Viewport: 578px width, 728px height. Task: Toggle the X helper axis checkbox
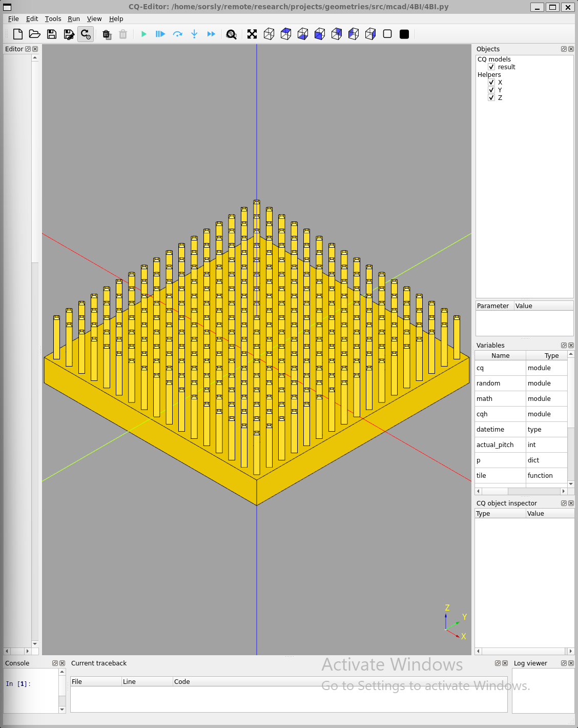[491, 83]
